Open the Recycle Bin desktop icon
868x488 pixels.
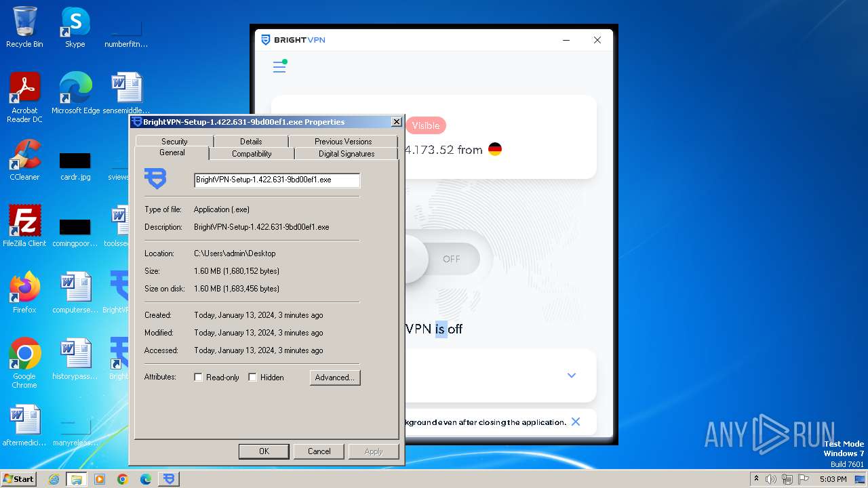tap(24, 27)
